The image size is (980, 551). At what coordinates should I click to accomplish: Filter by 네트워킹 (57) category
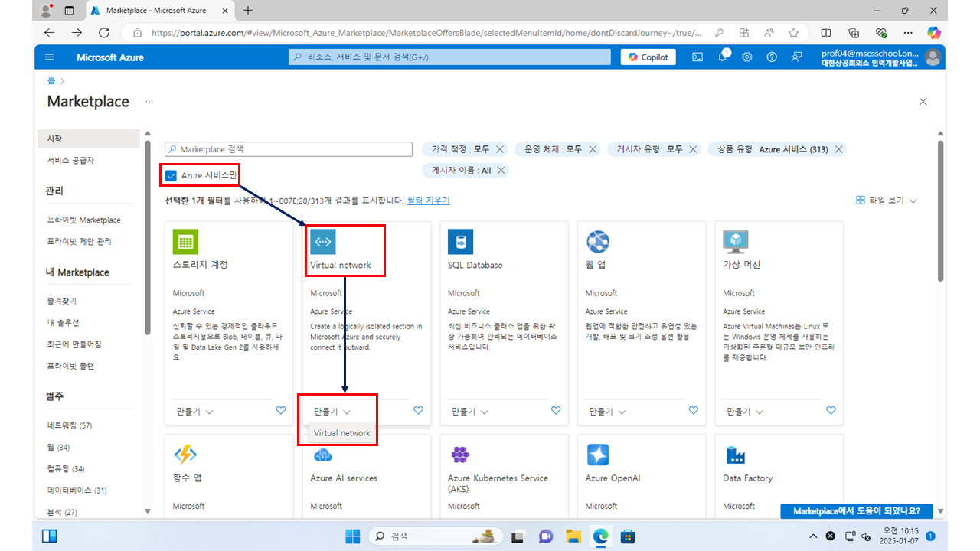(x=69, y=425)
